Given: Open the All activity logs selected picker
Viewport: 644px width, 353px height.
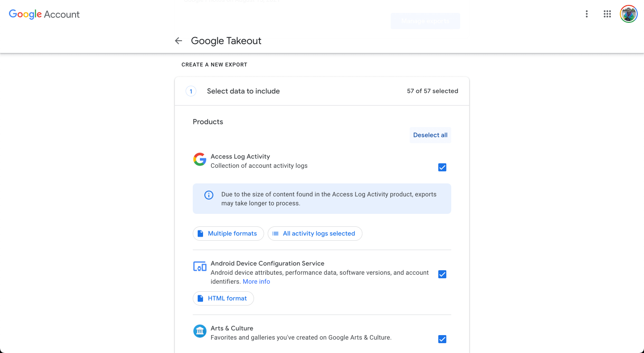Looking at the screenshot, I should click(315, 233).
